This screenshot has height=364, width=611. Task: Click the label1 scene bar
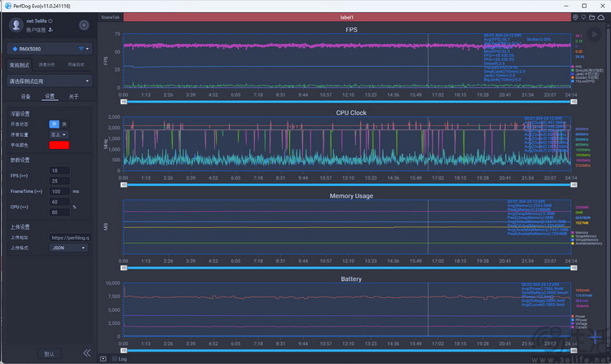point(347,17)
